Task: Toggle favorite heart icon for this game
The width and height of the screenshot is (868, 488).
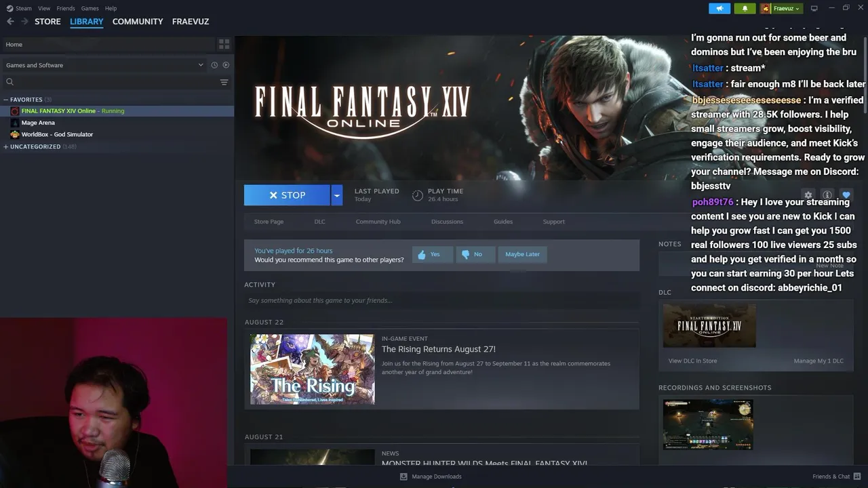Action: pos(846,195)
